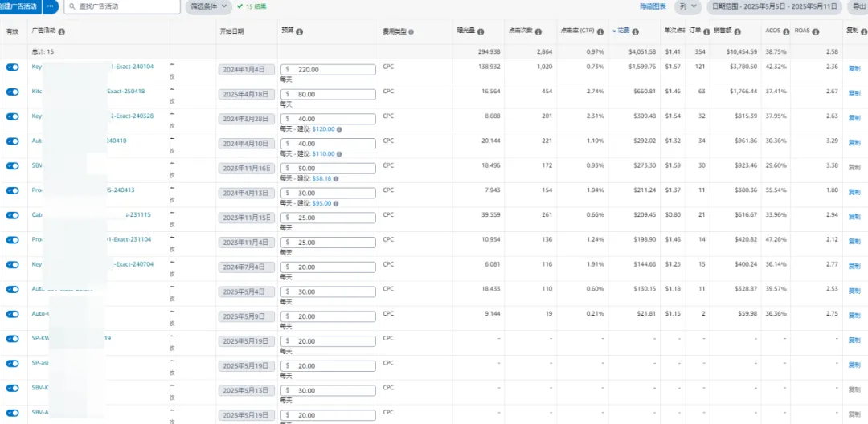Toggle off campaign ending Exact-250418
The image size is (868, 424).
coord(13,92)
